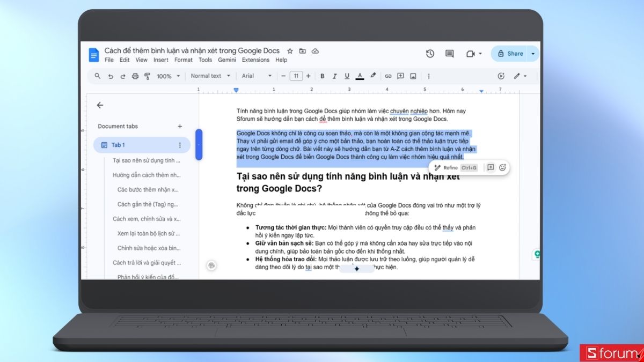Click the Grammarly icon at page edge
Image resolution: width=644 pixels, height=362 pixels.
tap(536, 254)
